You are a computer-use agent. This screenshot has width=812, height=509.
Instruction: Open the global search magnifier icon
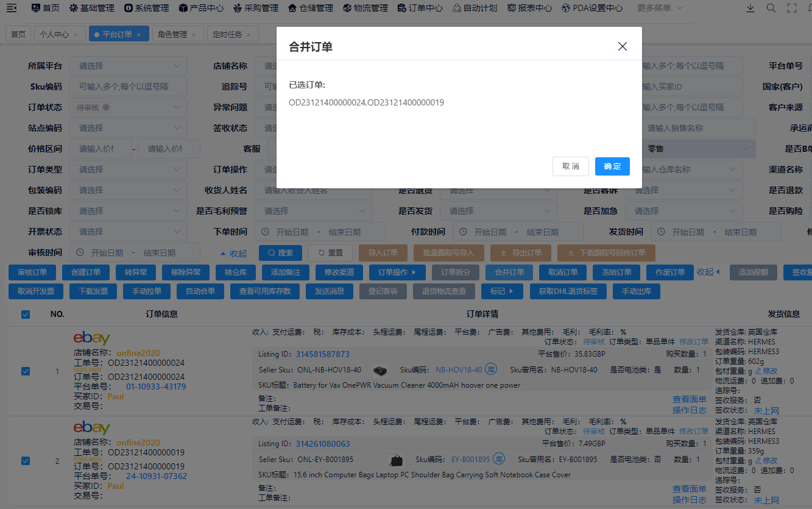pos(771,8)
